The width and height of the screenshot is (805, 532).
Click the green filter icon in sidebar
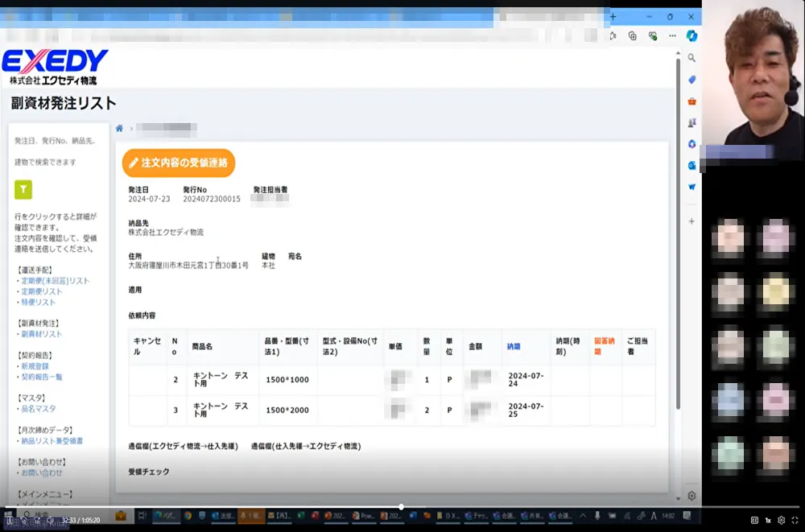[23, 190]
